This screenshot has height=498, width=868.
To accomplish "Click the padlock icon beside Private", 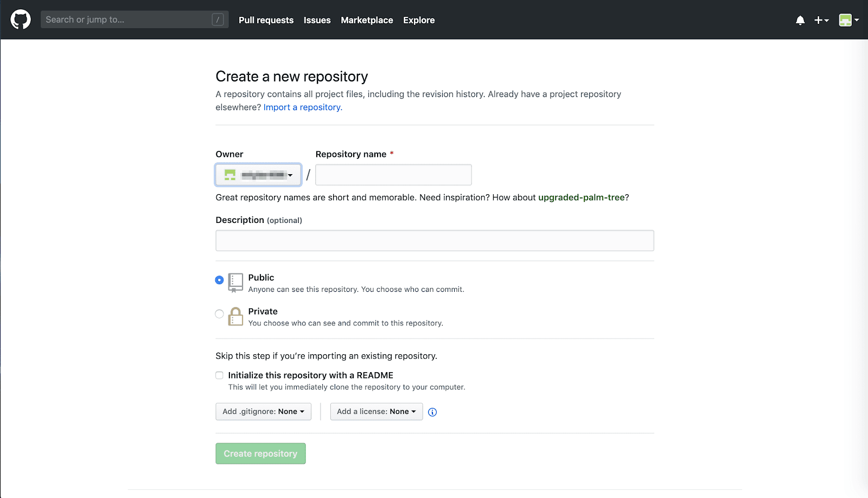I will click(x=235, y=316).
